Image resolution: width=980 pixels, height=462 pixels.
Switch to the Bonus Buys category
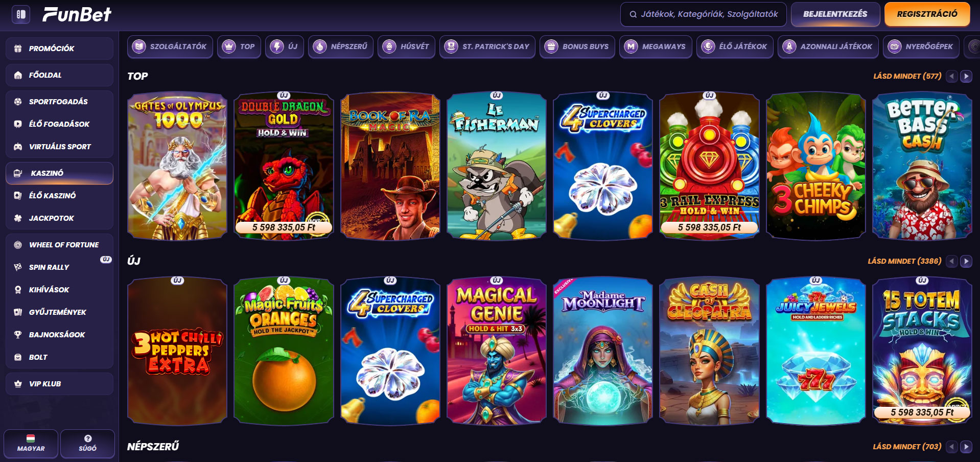pyautogui.click(x=577, y=47)
